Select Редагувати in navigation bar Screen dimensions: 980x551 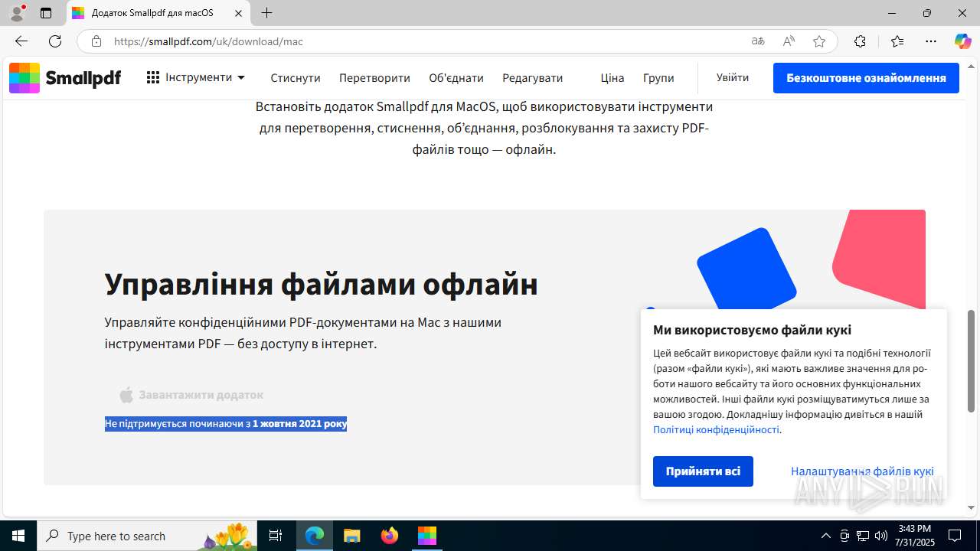533,78
